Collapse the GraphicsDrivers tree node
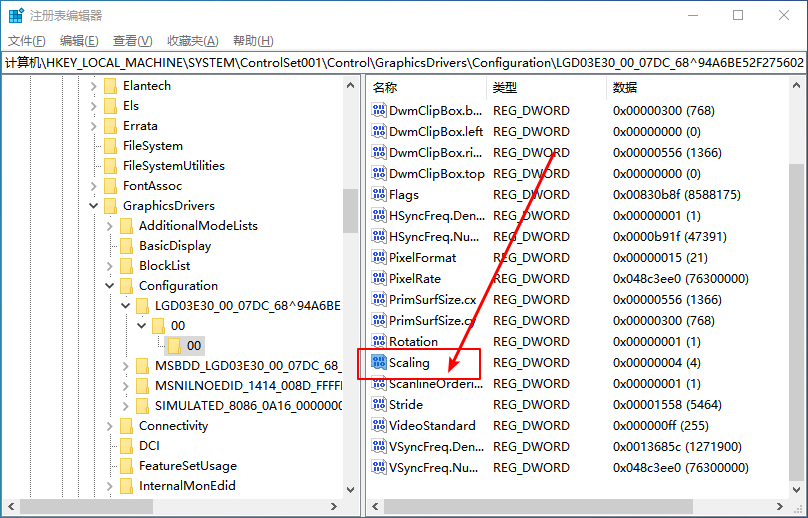This screenshot has width=808, height=518. click(x=94, y=206)
